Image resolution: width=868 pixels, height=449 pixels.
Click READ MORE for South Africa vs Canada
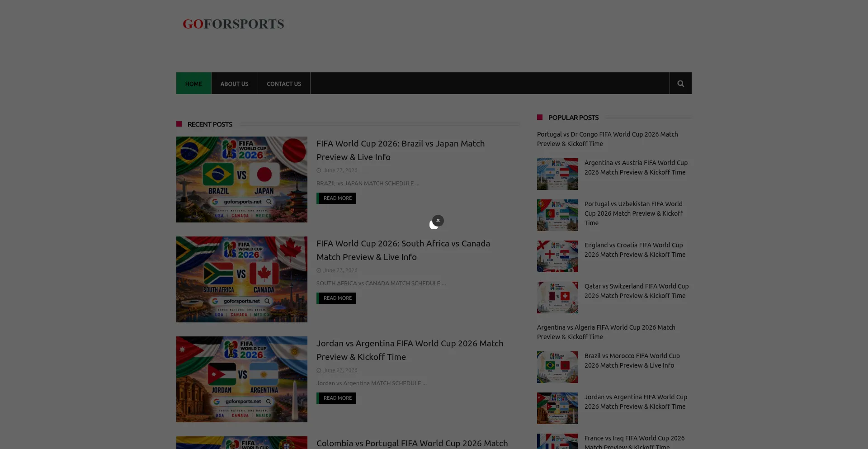click(x=336, y=298)
